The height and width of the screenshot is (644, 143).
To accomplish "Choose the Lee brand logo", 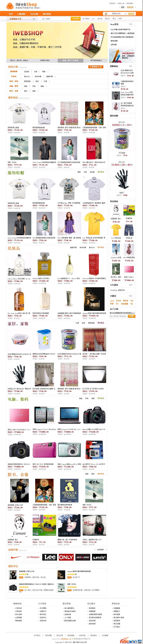I will point(50,557).
